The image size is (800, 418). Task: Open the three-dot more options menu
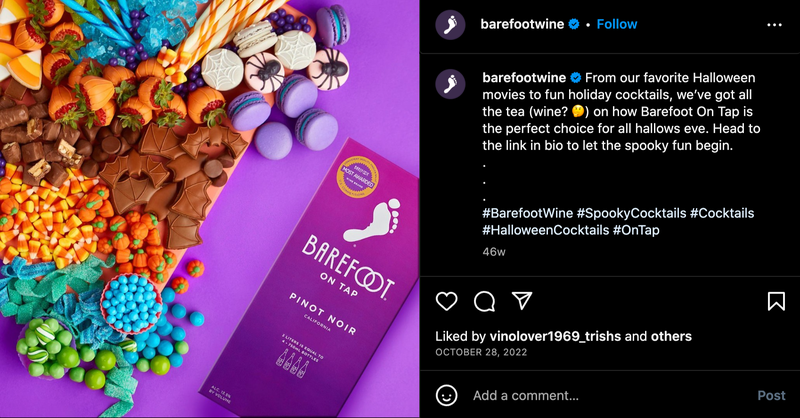pyautogui.click(x=774, y=25)
